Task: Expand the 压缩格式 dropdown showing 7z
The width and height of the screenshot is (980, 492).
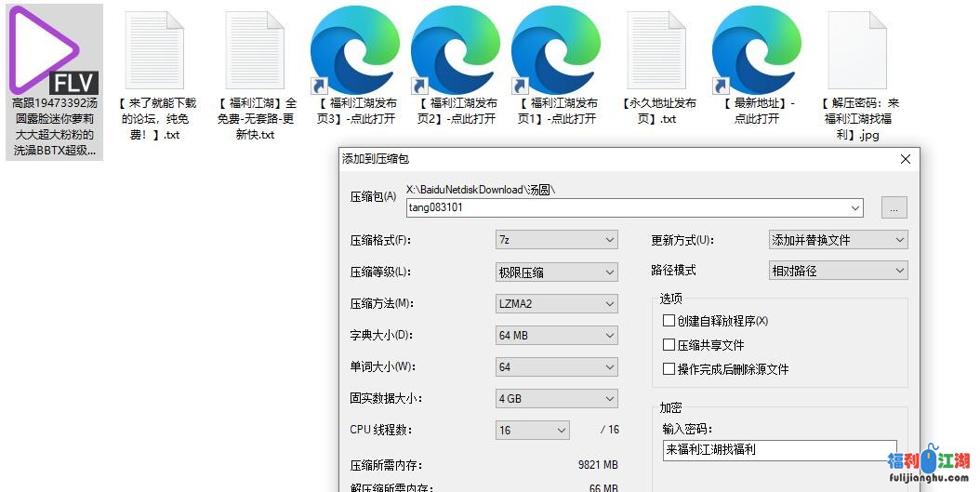Action: [556, 240]
